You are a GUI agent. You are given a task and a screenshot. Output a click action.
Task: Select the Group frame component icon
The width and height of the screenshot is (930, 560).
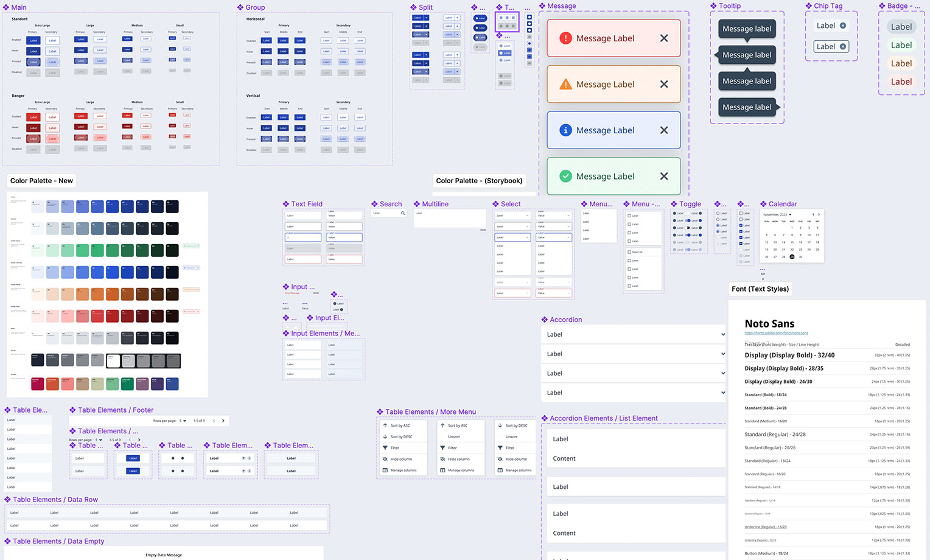[240, 7]
